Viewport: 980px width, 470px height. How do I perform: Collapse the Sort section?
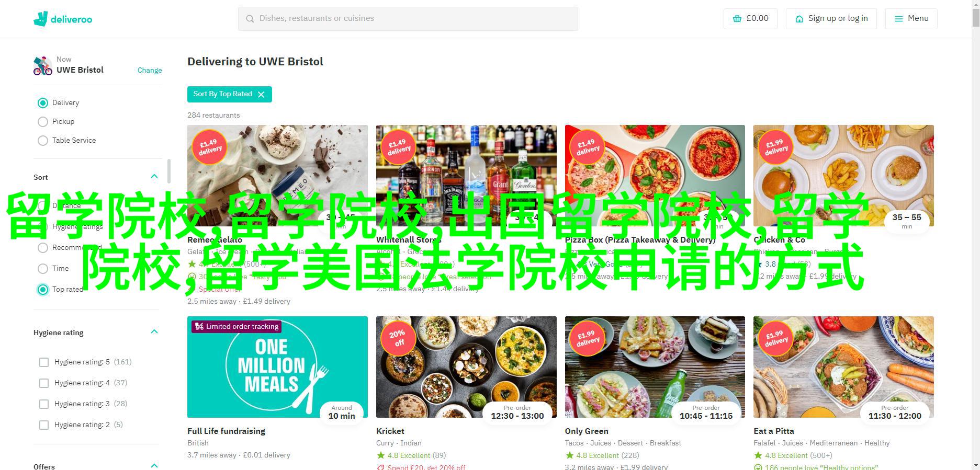click(x=154, y=177)
